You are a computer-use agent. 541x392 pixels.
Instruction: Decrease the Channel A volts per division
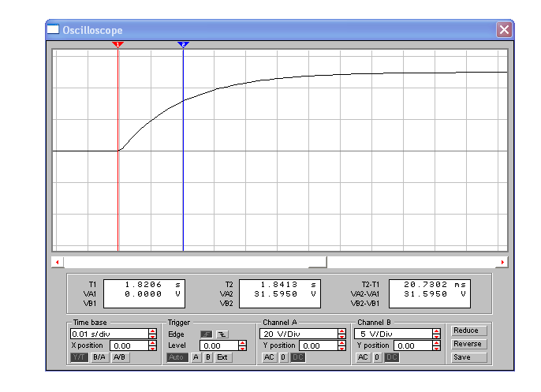342,337
